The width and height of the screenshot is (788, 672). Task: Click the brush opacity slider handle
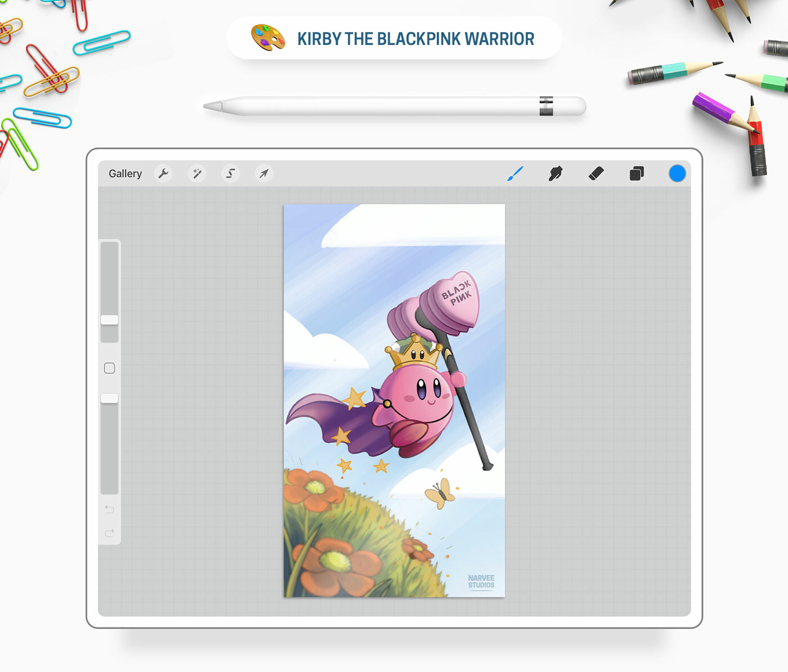109,398
